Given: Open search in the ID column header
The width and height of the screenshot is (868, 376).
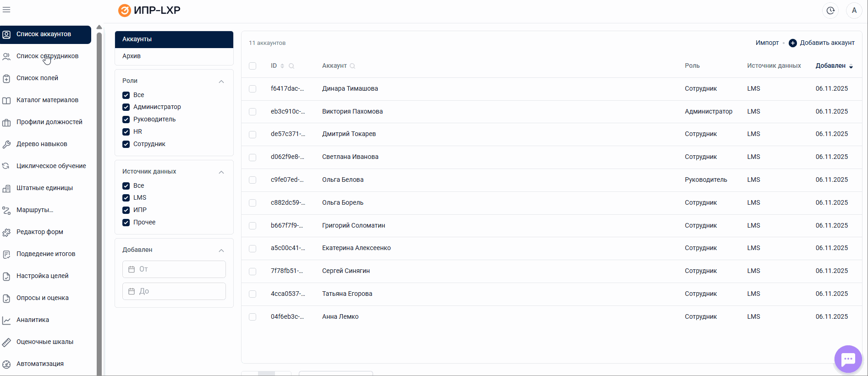Looking at the screenshot, I should [x=291, y=66].
